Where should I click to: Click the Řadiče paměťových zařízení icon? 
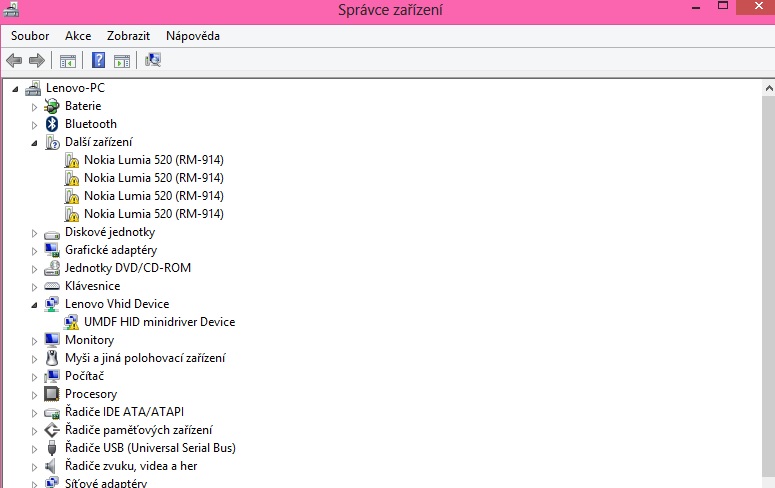(x=52, y=430)
